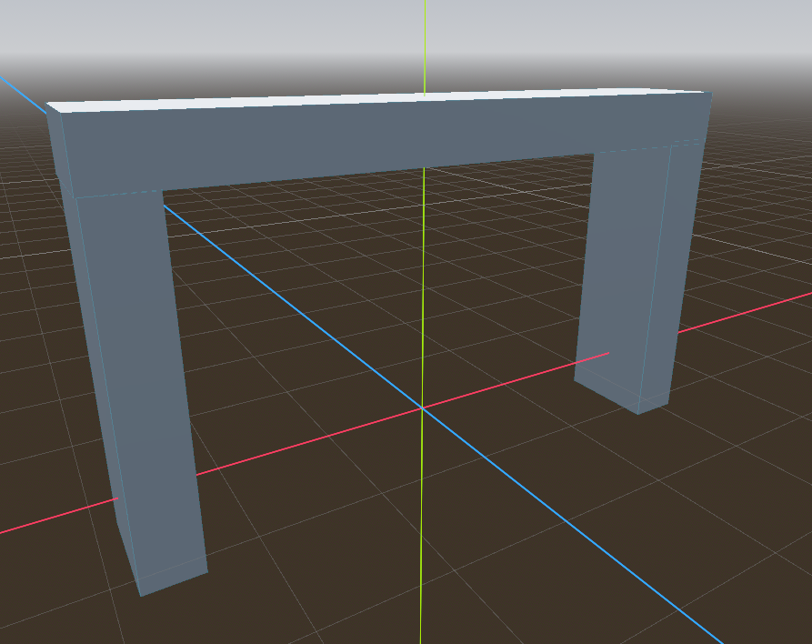Click the white top face of the beam
This screenshot has width=812, height=644.
(364, 97)
